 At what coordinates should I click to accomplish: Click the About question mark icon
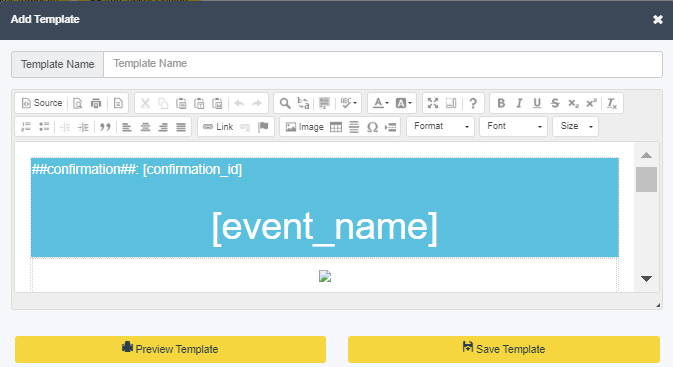click(x=473, y=103)
